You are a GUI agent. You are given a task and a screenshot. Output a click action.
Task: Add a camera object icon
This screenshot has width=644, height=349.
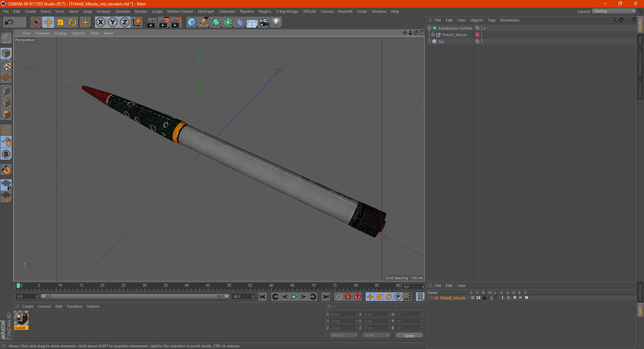(x=264, y=22)
